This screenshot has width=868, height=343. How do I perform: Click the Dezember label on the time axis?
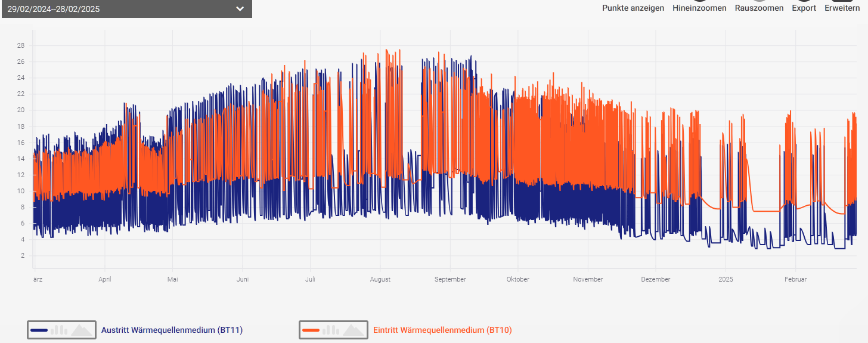(656, 279)
